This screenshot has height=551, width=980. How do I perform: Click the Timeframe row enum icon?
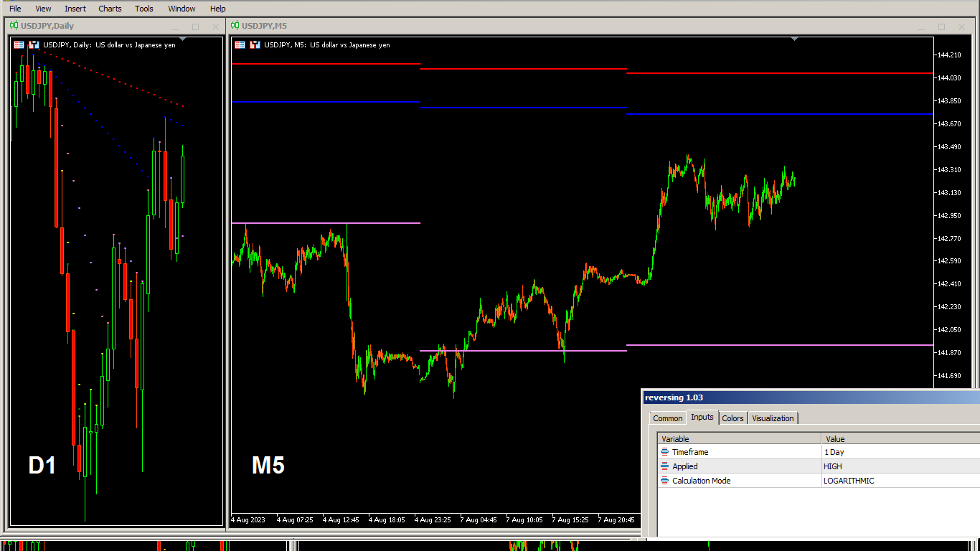(665, 452)
